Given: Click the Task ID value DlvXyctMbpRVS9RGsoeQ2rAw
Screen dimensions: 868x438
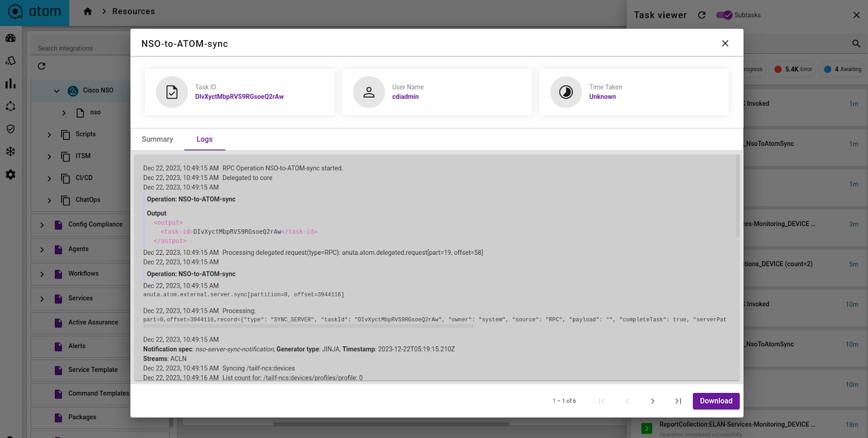Looking at the screenshot, I should click(239, 97).
